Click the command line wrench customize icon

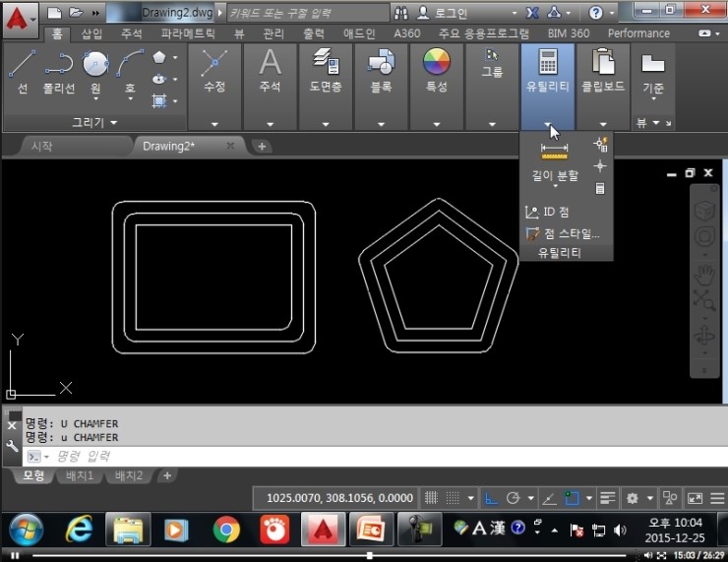[x=12, y=446]
